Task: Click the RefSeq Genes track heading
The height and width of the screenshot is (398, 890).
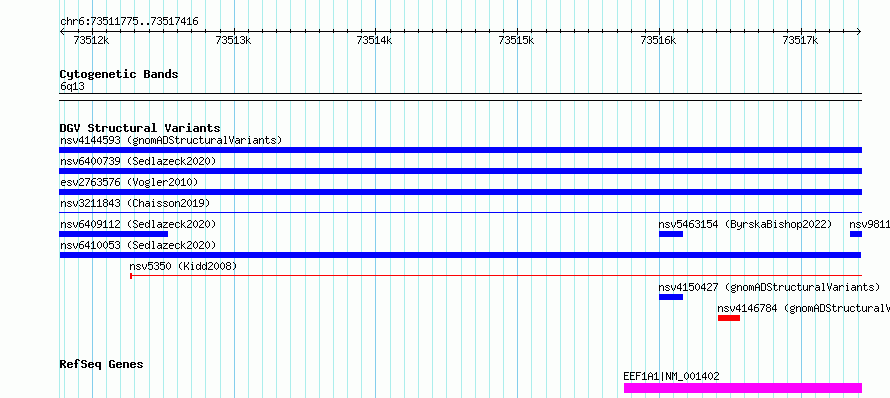Action: coord(101,364)
